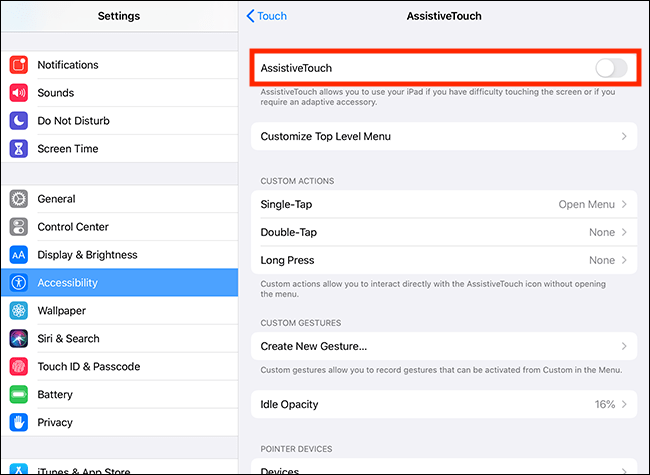This screenshot has width=650, height=475.
Task: Open the Siri & Search icon
Action: pos(19,339)
